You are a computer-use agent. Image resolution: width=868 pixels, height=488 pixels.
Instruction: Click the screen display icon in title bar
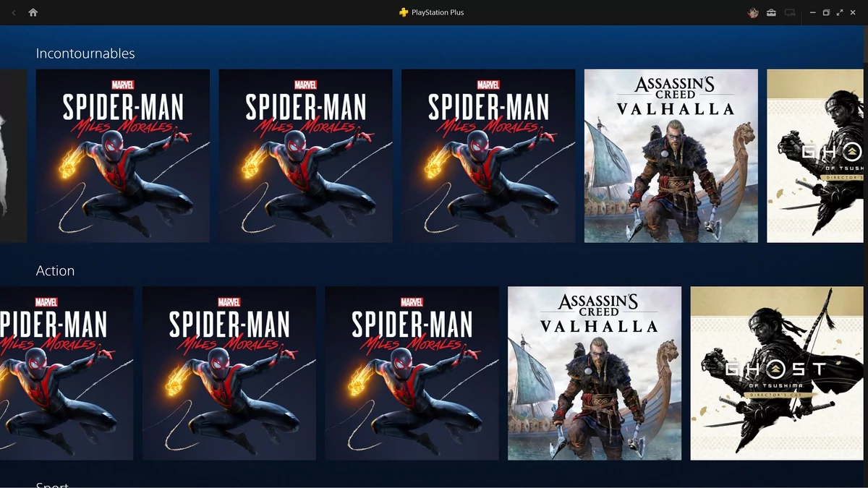coord(790,12)
